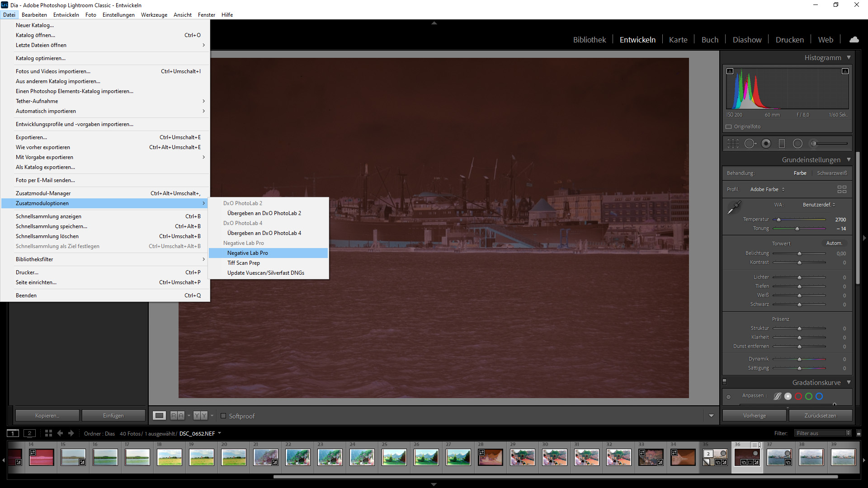
Task: Switch treatment to Schwarzweiß
Action: [x=832, y=173]
